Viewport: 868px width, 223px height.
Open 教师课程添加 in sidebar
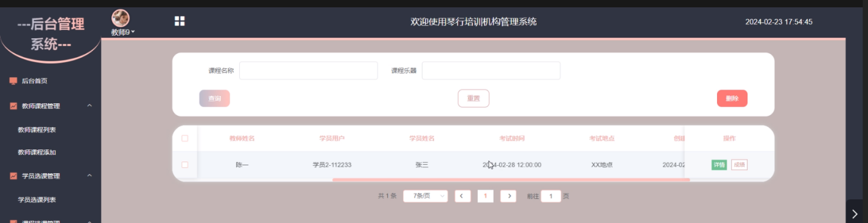click(x=37, y=153)
